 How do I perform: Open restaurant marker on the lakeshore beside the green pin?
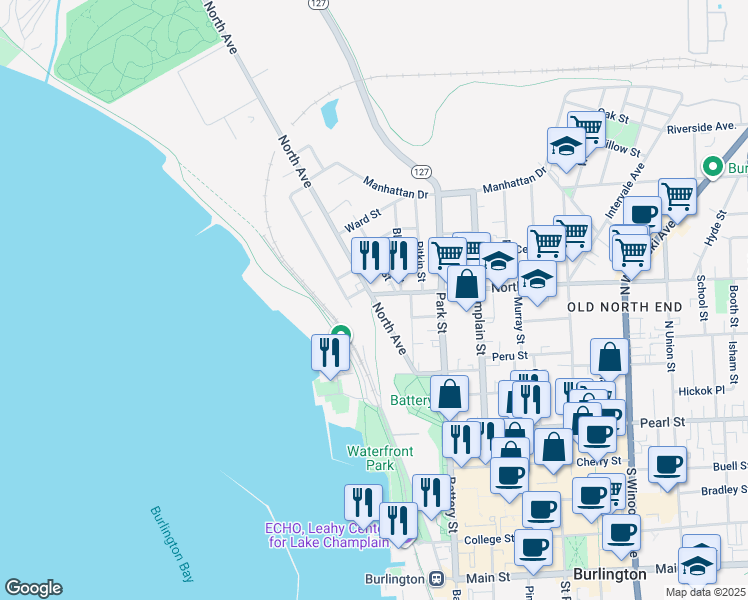330,353
